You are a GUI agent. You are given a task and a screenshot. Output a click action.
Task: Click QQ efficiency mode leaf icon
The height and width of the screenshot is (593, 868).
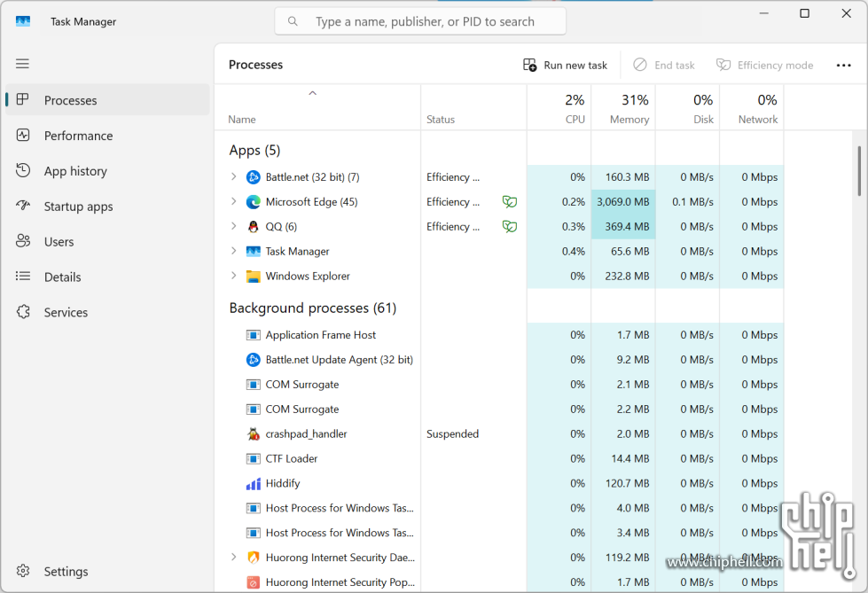coord(509,226)
